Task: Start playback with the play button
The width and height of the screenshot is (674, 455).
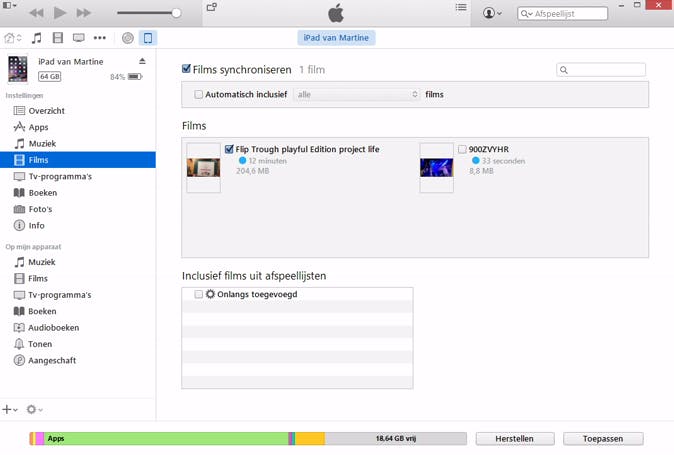Action: click(x=60, y=13)
